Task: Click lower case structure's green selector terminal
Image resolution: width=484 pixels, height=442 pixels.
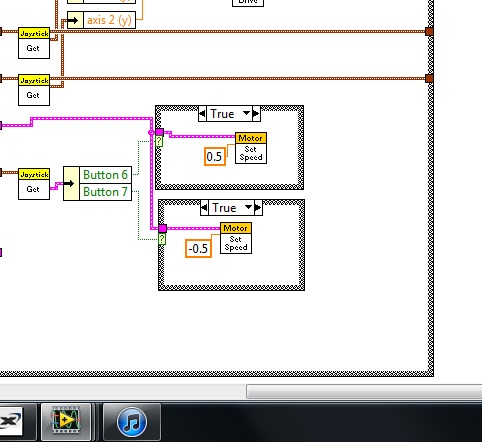Action: point(162,239)
